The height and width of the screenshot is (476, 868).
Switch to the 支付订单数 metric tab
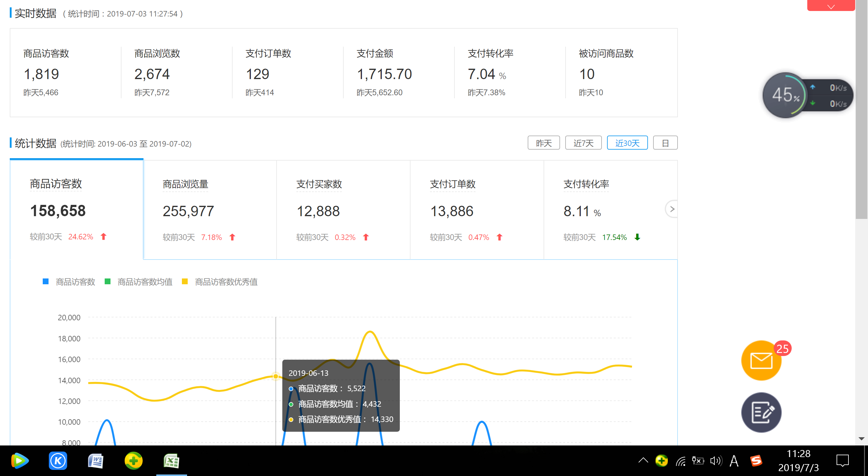(477, 209)
